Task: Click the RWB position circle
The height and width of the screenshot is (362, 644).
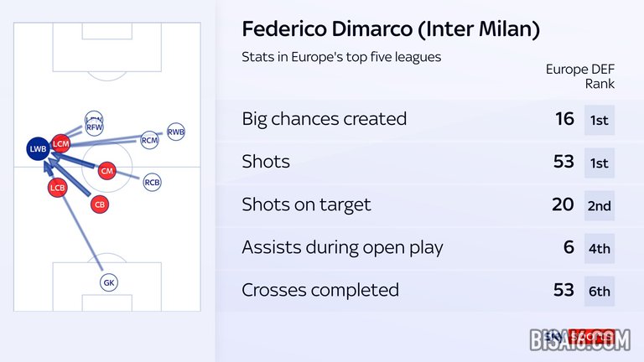Action: click(x=176, y=132)
